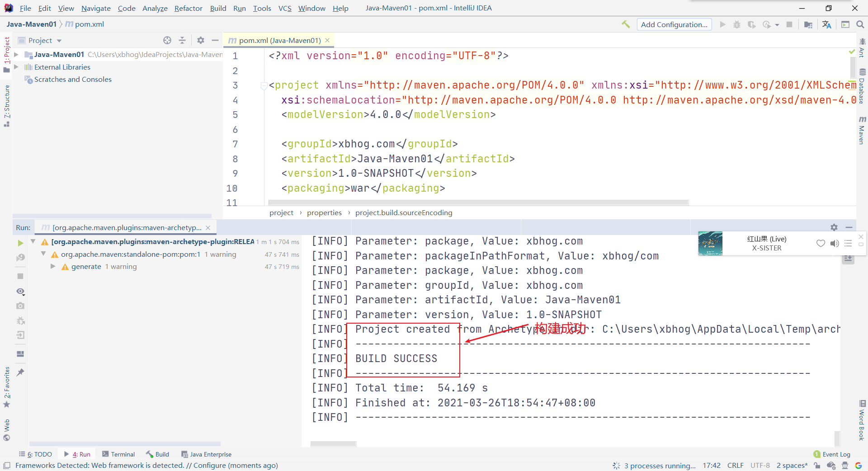The image size is (868, 471).
Task: Switch to Terminal tool window tab
Action: [x=118, y=454]
